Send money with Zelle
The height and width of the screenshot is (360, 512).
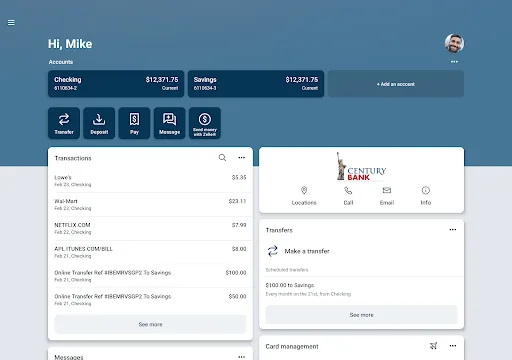tap(205, 123)
